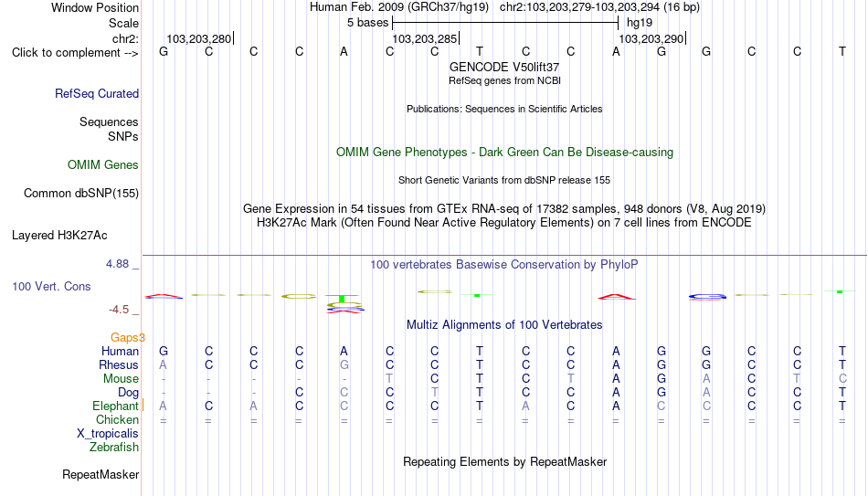Image resolution: width=868 pixels, height=496 pixels.
Task: Click the 103,203,290 coordinate marker
Action: [652, 38]
